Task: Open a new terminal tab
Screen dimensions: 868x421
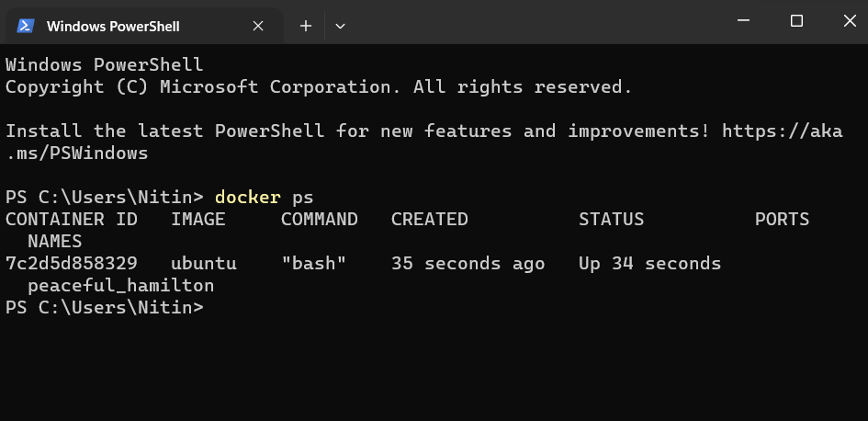Action: (x=306, y=26)
